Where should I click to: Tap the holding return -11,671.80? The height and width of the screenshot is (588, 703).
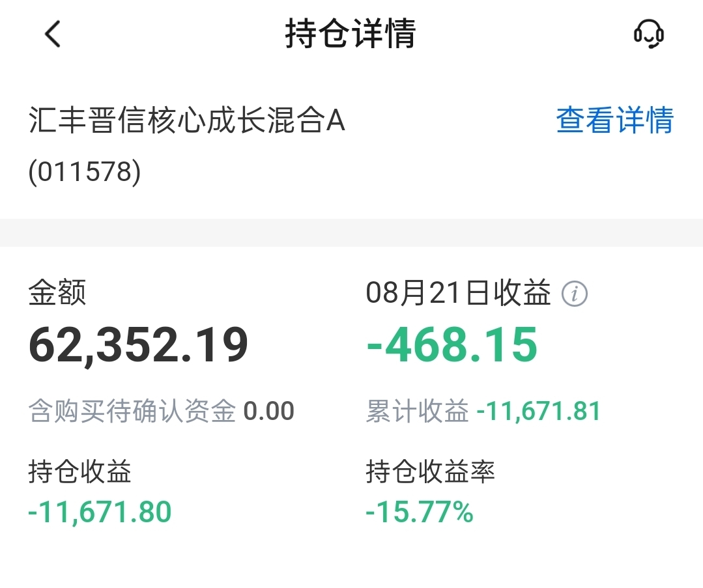pos(100,512)
